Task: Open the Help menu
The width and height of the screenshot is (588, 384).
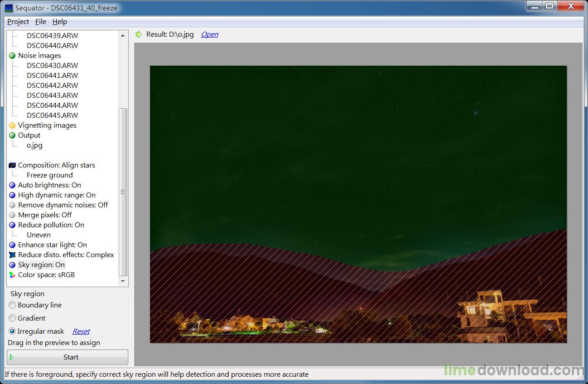Action: (60, 22)
